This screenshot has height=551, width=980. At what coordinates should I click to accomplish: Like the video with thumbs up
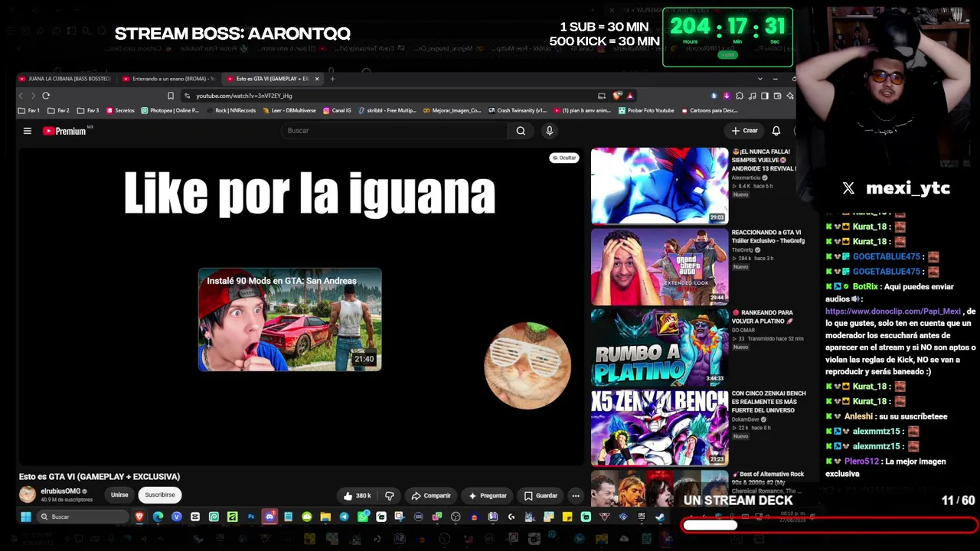(358, 496)
